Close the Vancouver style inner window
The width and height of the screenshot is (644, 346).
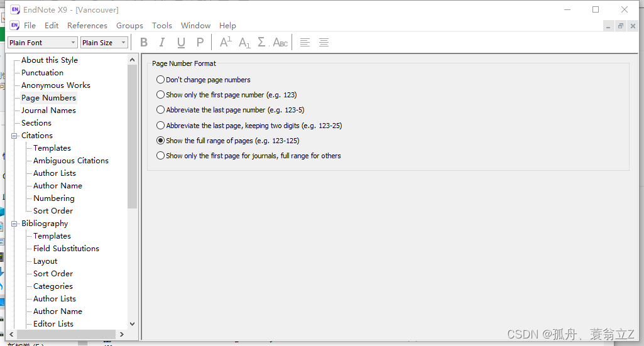tap(633, 26)
